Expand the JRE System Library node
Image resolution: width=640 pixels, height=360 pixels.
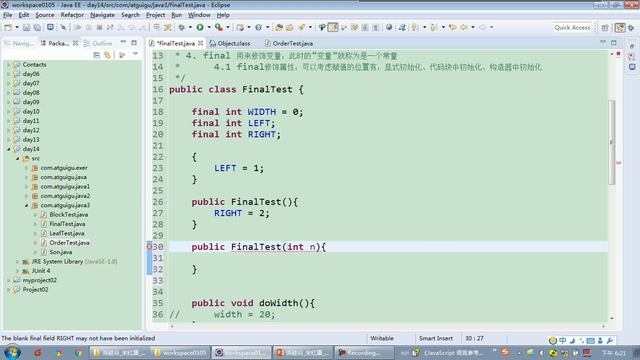pyautogui.click(x=18, y=262)
